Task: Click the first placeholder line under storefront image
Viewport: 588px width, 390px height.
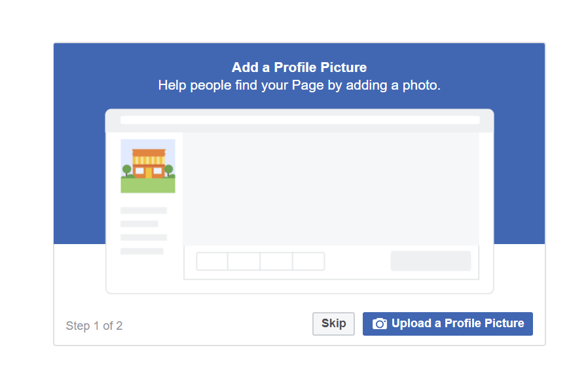Action: pos(143,211)
